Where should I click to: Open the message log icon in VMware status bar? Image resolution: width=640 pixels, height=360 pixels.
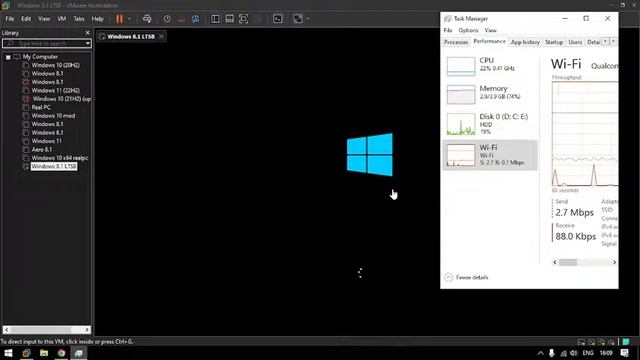pos(626,342)
